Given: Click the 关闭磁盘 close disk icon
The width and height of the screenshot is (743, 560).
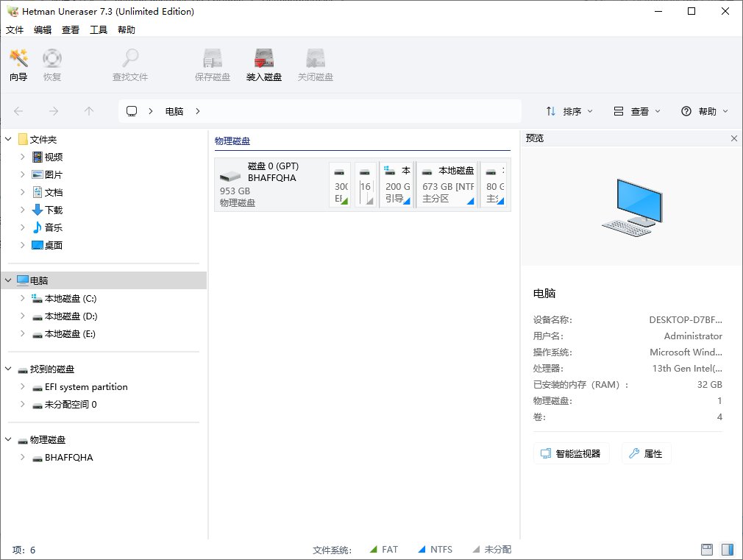Looking at the screenshot, I should pos(315,65).
